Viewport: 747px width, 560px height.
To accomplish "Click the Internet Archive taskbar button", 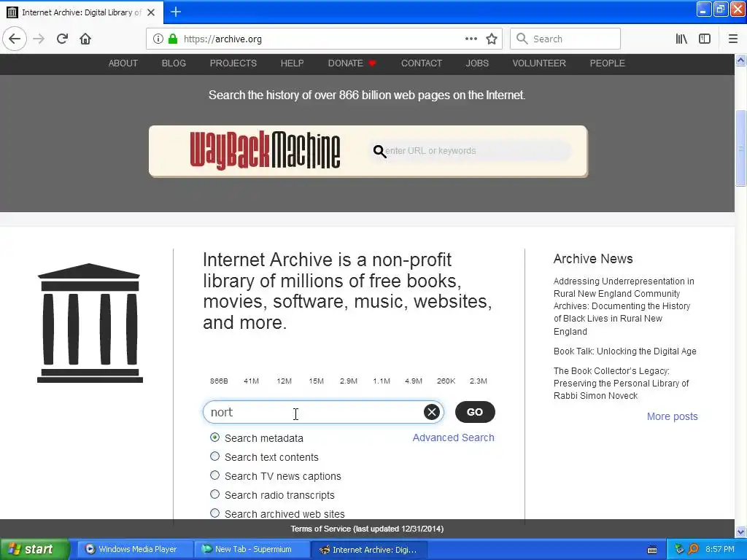I will [369, 550].
